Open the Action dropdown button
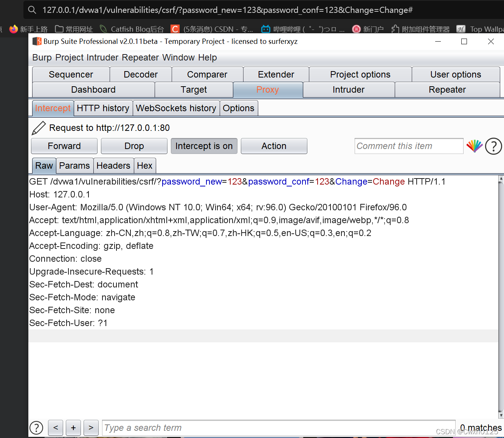The height and width of the screenshot is (438, 504). pos(274,146)
